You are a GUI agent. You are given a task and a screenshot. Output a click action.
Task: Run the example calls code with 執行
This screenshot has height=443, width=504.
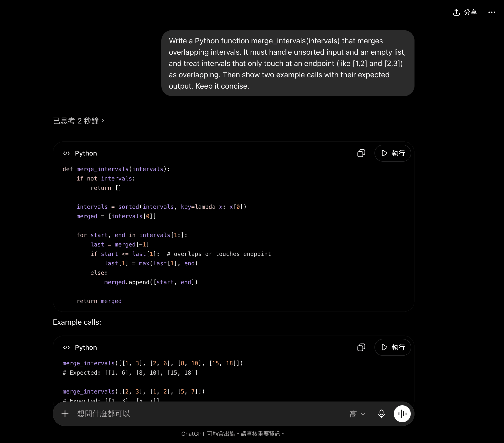[x=393, y=347]
